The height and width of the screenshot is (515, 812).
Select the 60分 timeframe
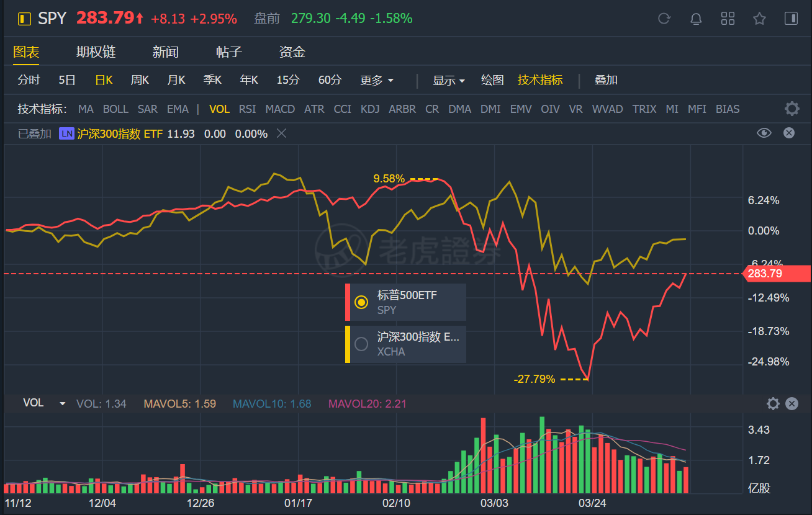[330, 80]
